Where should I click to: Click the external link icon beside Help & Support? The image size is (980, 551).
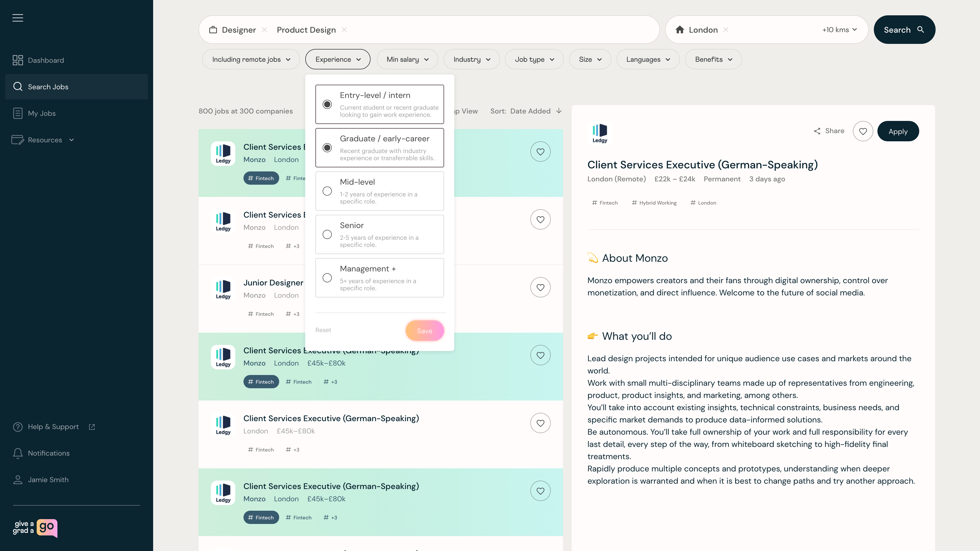[x=92, y=427]
